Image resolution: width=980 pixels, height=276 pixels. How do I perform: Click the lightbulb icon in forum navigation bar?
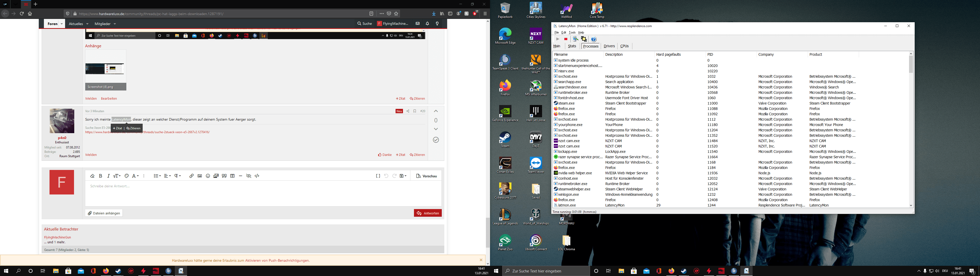437,24
